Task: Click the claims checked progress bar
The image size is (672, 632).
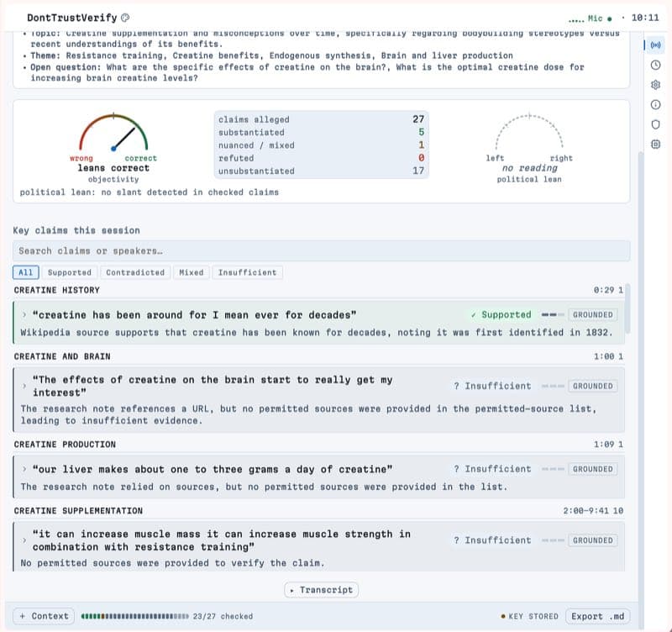Action: coord(134,616)
